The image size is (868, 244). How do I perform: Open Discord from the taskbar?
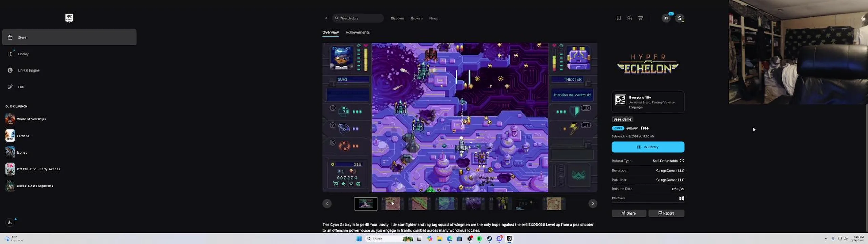click(499, 239)
